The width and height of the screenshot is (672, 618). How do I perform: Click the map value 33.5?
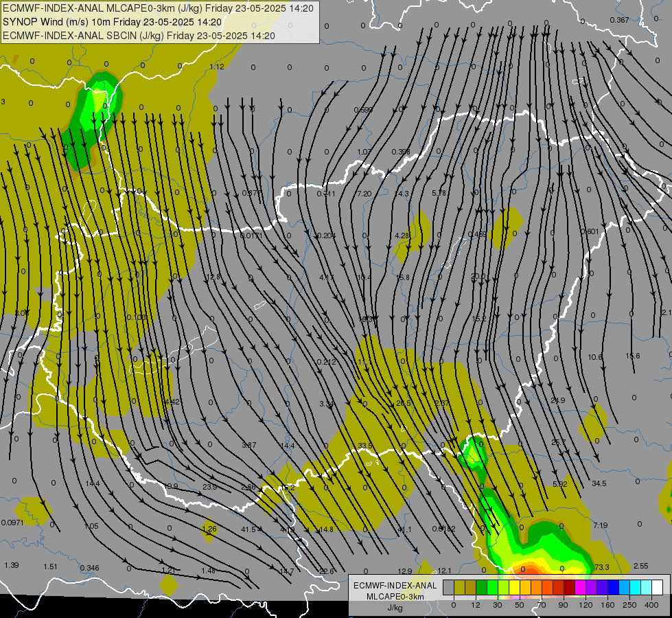[x=365, y=446]
